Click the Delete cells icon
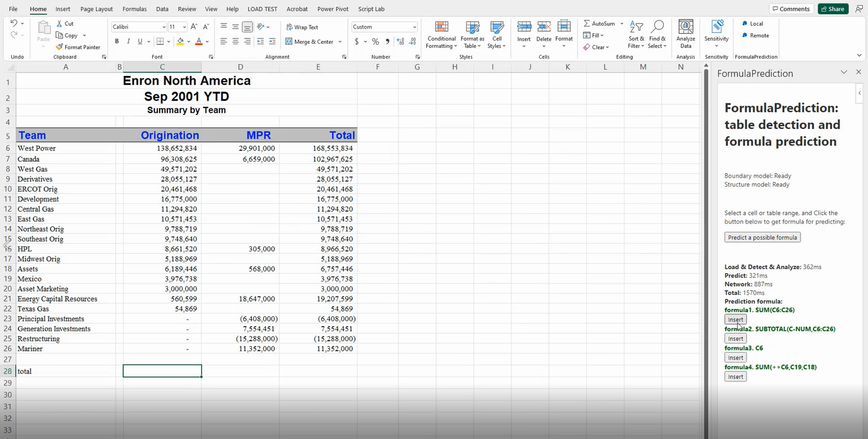Screen dimensions: 868x439 pyautogui.click(x=544, y=27)
